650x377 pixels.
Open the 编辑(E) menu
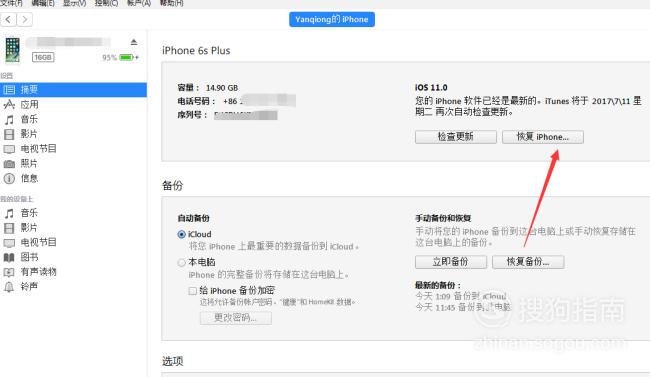coord(43,3)
